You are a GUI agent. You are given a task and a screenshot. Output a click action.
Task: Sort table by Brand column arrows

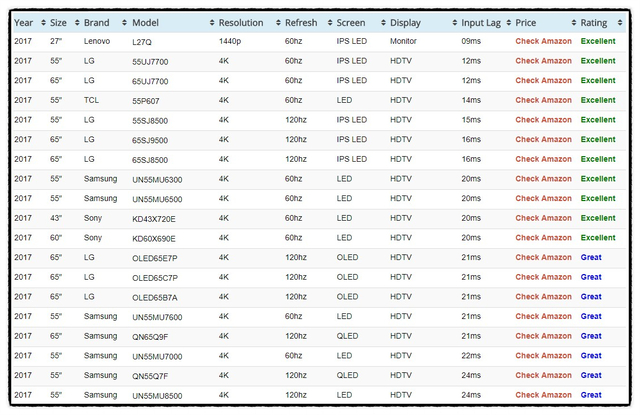(x=124, y=23)
